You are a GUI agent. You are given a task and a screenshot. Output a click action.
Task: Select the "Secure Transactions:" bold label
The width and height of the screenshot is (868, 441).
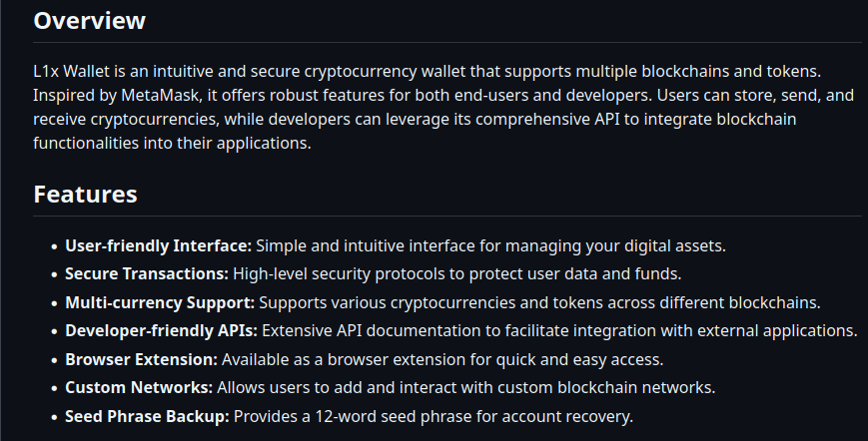147,273
